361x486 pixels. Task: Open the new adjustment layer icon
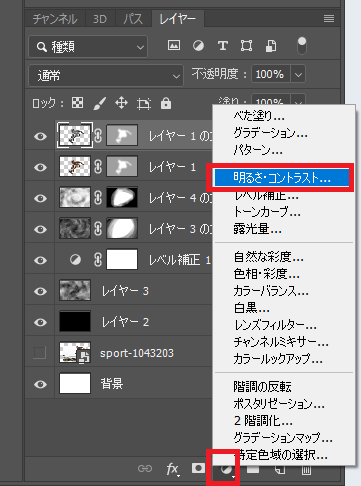pos(226,469)
